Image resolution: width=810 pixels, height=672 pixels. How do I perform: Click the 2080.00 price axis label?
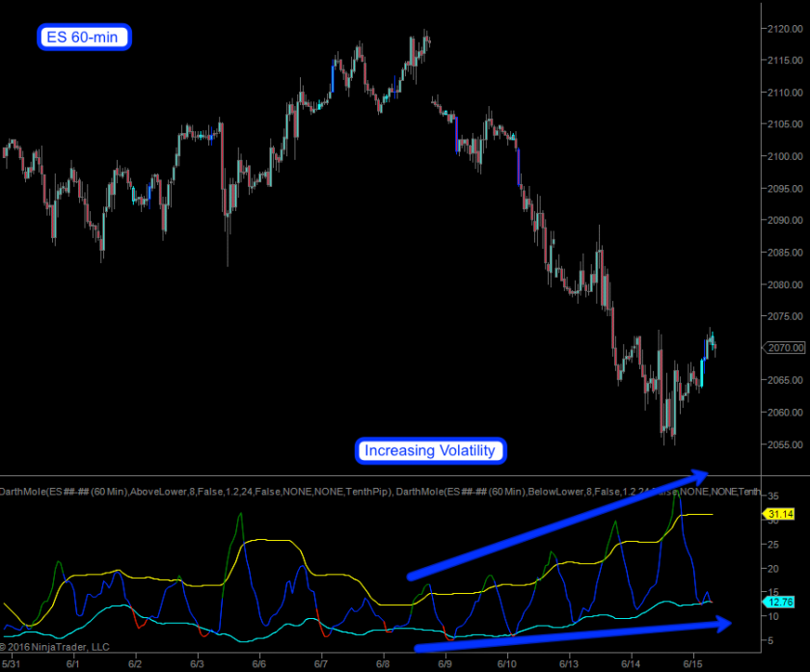[785, 284]
